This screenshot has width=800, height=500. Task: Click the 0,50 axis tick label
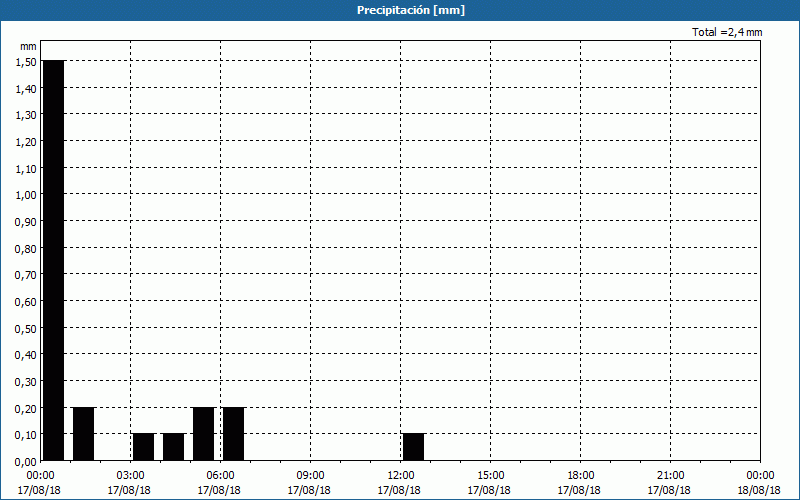click(x=26, y=328)
